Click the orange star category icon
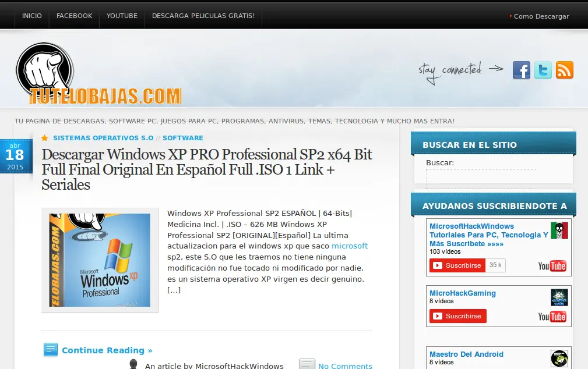588x369 pixels. [x=45, y=138]
